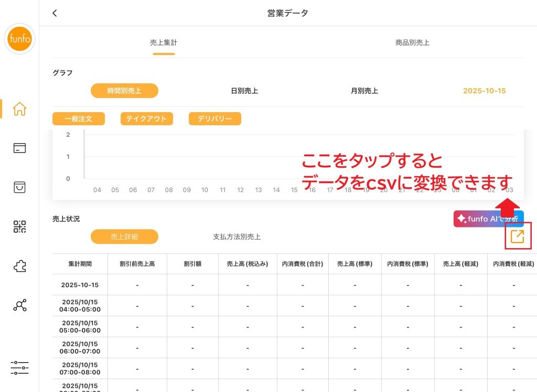Tap the CSV export icon

click(517, 236)
